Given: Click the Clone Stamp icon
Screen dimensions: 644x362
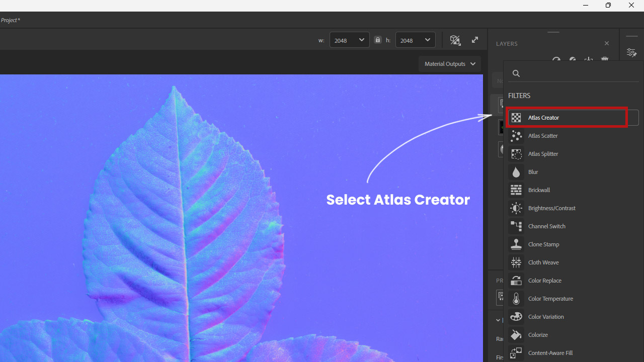Looking at the screenshot, I should pyautogui.click(x=516, y=244).
